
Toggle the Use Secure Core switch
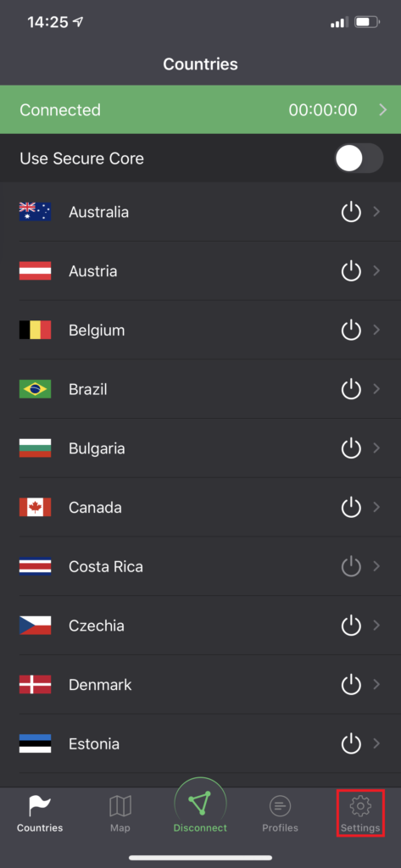pyautogui.click(x=359, y=159)
